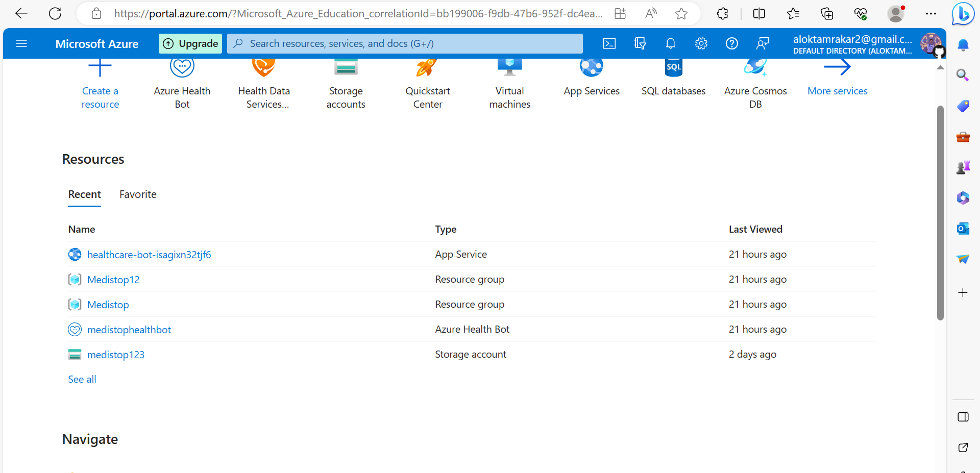Viewport: 980px width, 473px height.
Task: Open Directories and subscriptions filter icon
Action: 640,43
